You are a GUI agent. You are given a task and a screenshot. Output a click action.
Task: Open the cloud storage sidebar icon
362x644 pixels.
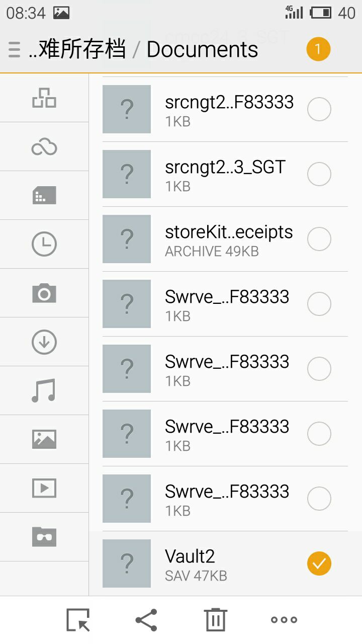pyautogui.click(x=44, y=147)
